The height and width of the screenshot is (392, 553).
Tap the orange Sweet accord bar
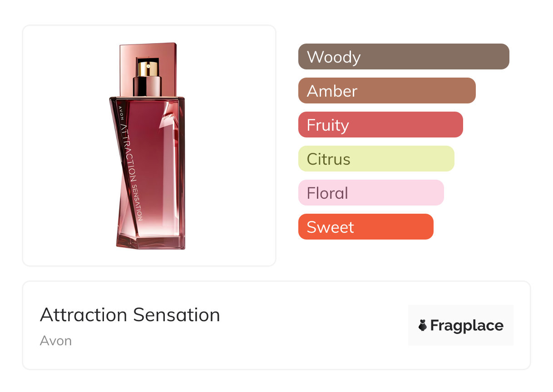click(x=365, y=227)
